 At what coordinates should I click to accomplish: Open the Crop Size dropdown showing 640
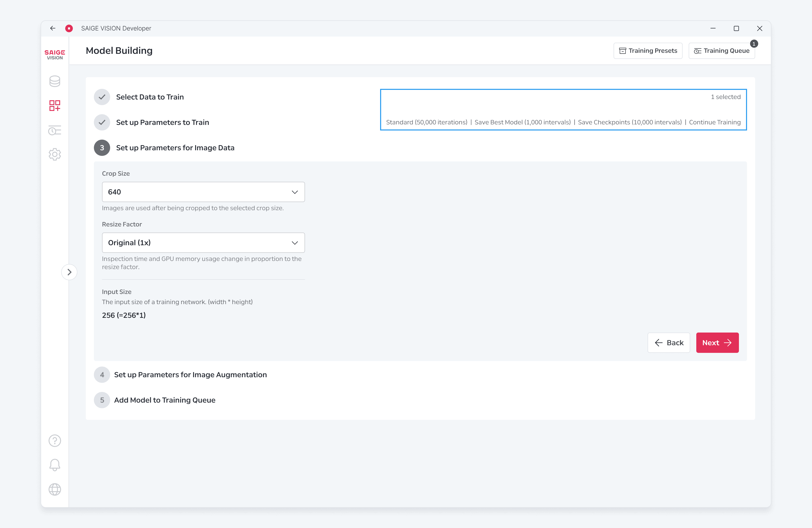click(x=203, y=192)
